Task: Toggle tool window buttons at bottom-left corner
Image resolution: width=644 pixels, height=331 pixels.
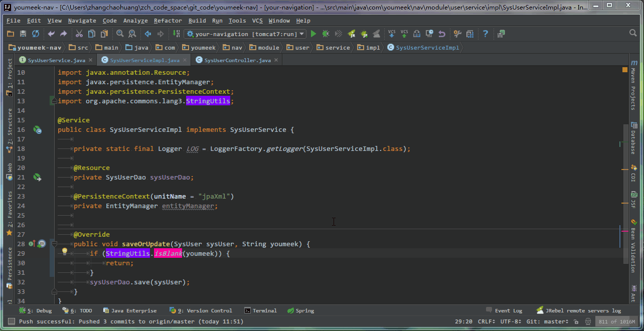Action: 11,321
